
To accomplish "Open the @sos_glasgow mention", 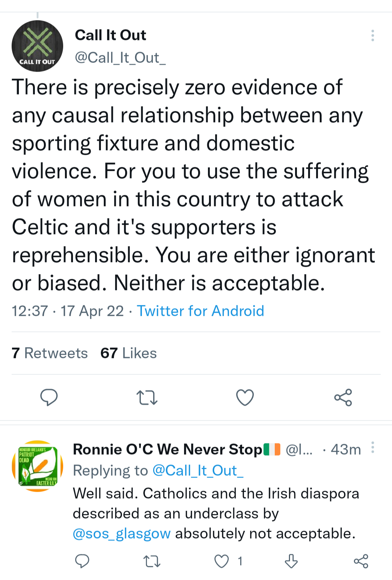I will click(122, 533).
